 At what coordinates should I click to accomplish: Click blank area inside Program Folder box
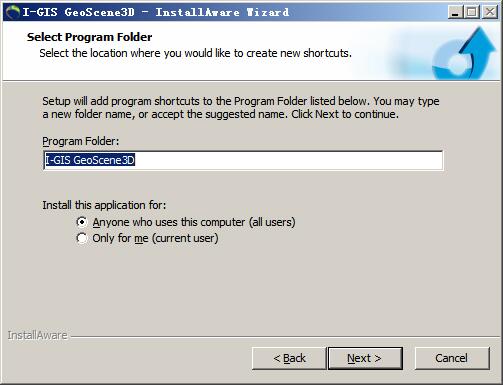(288, 160)
